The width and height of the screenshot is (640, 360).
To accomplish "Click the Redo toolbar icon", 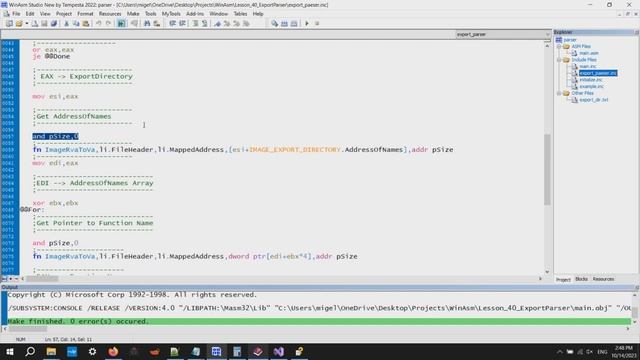I will (x=108, y=24).
